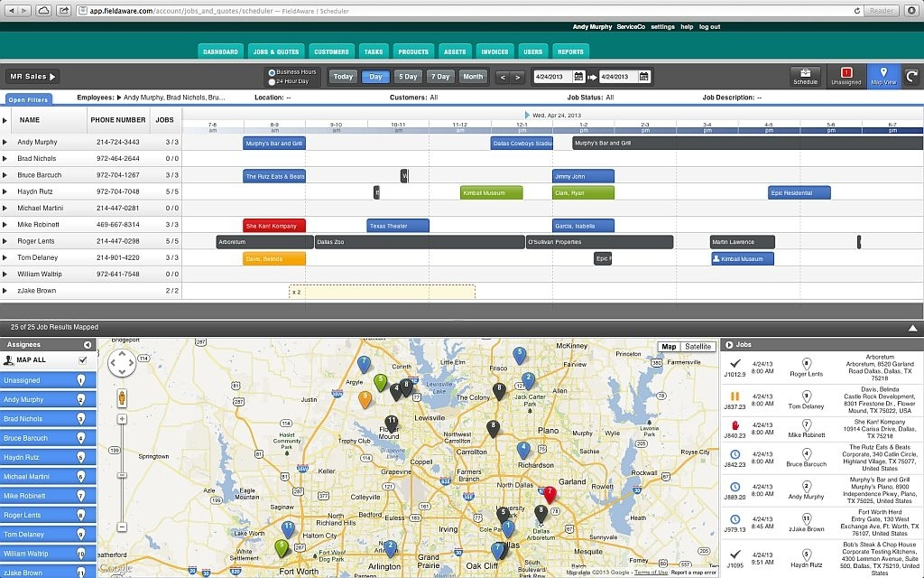Switch to Map View icon
924x578 pixels.
[883, 76]
